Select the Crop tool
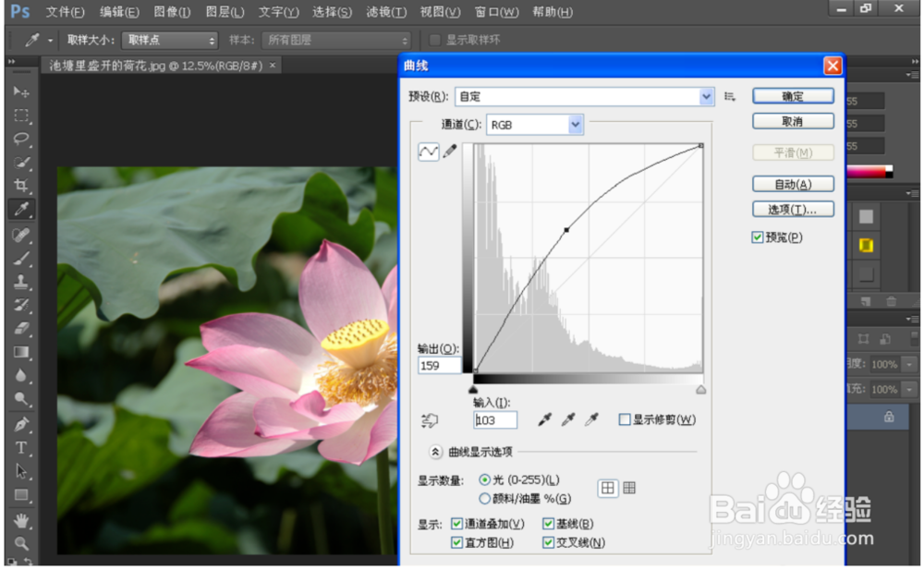The width and height of the screenshot is (924, 570). tap(21, 185)
